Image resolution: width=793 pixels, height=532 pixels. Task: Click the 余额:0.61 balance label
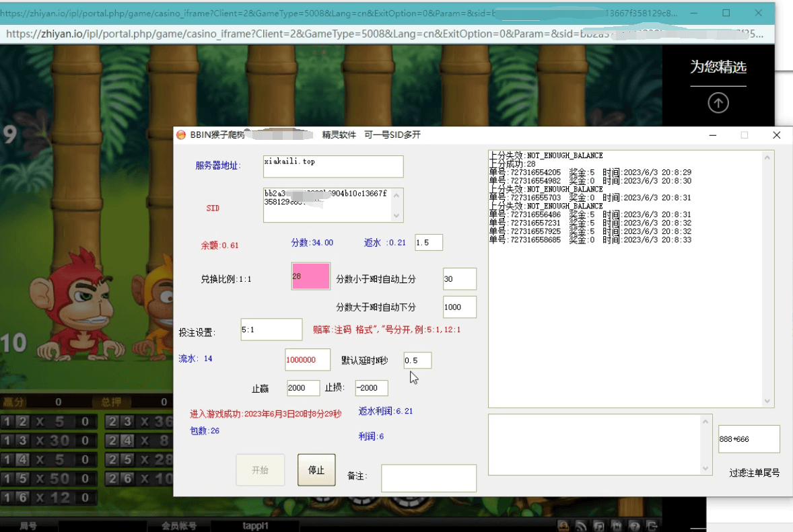(x=219, y=245)
